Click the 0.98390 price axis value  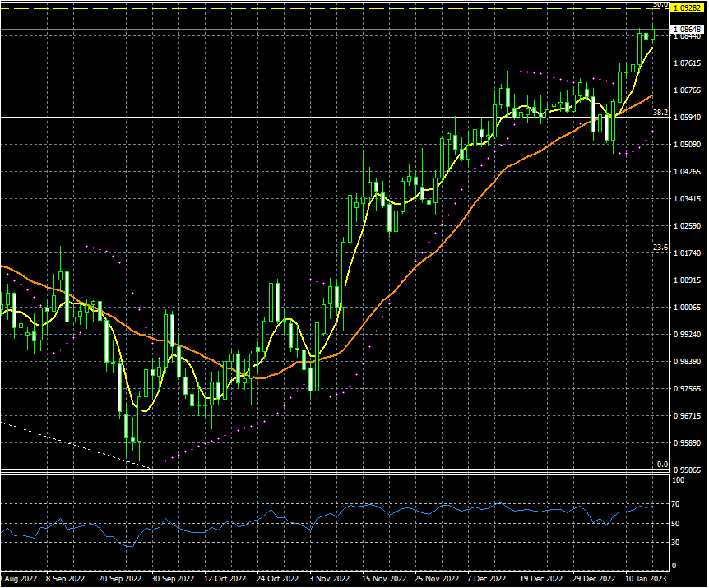(688, 362)
